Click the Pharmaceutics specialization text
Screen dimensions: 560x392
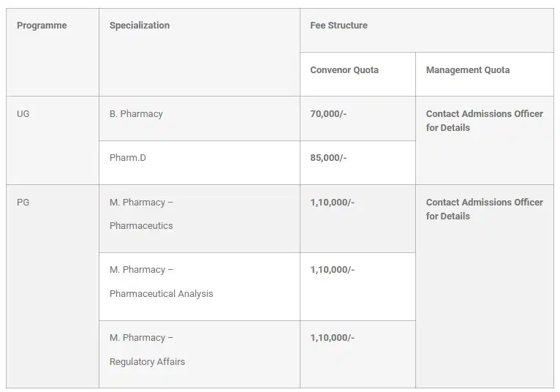141,226
